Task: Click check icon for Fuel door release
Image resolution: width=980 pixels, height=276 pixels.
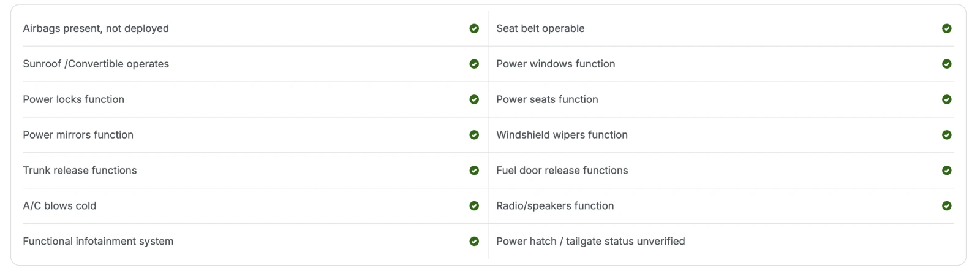Action: (x=946, y=171)
